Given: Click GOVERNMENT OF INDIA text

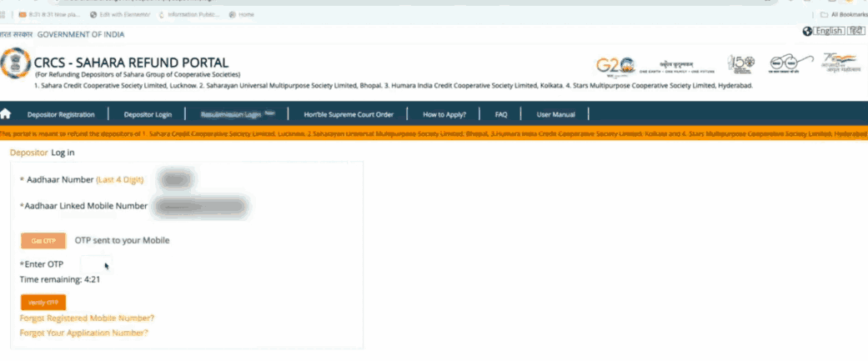Looking at the screenshot, I should tap(81, 34).
